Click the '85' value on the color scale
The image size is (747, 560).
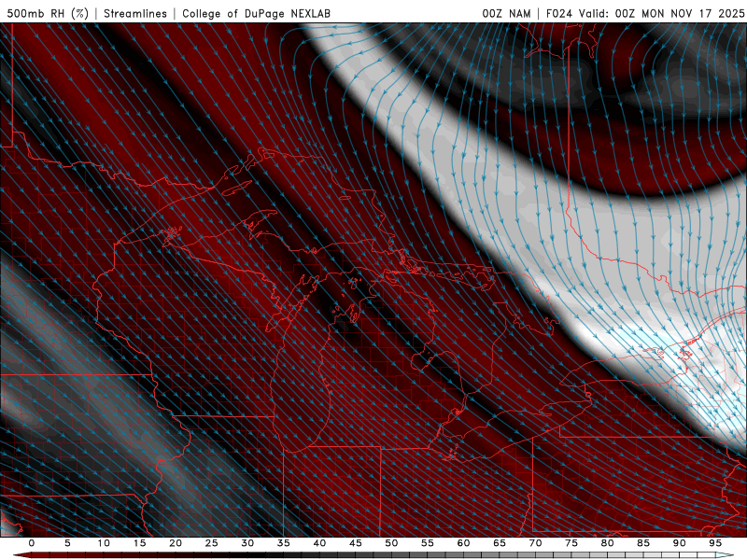643,543
